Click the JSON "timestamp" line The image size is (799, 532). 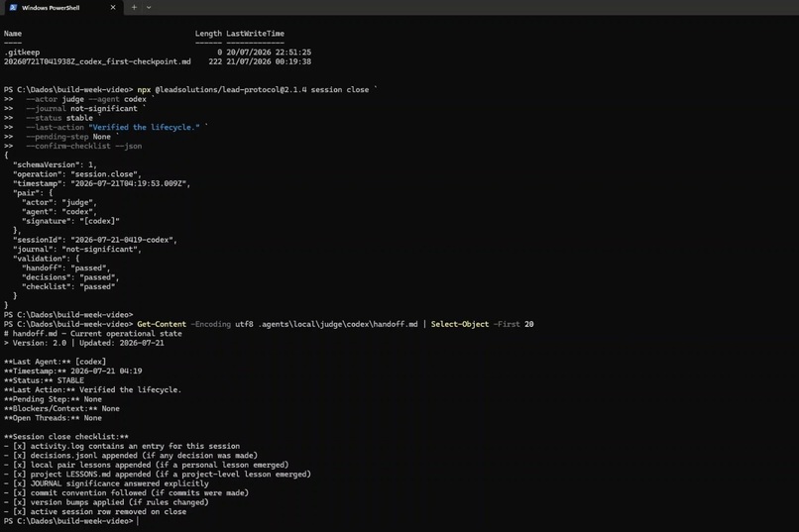(101, 184)
